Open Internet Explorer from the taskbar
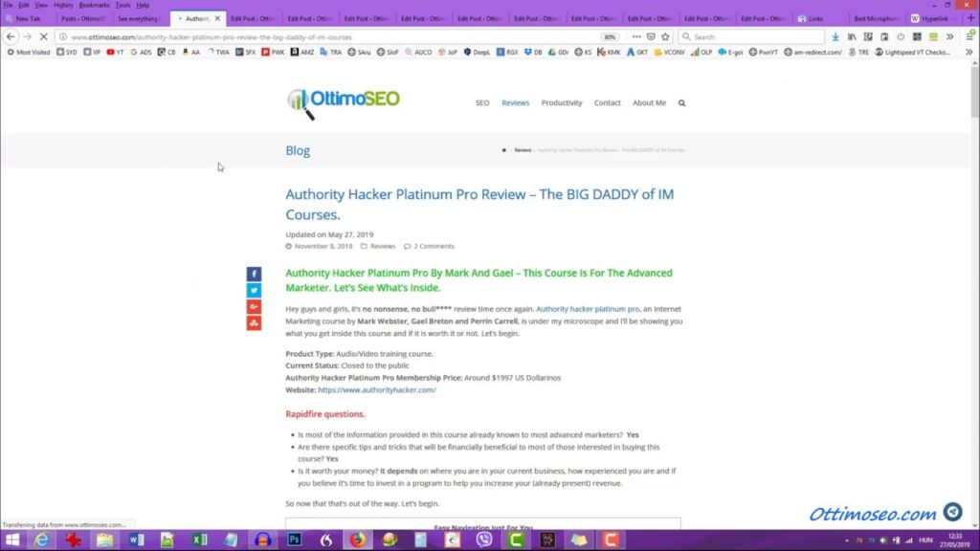 [x=41, y=540]
